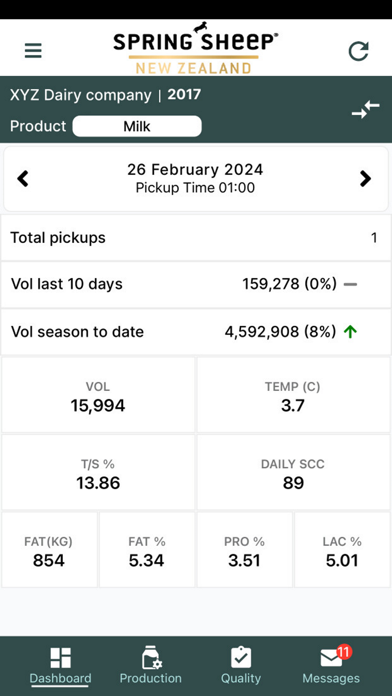Open the Dashboard grid icon
Viewport: 392px width, 696px height.
coord(60,657)
